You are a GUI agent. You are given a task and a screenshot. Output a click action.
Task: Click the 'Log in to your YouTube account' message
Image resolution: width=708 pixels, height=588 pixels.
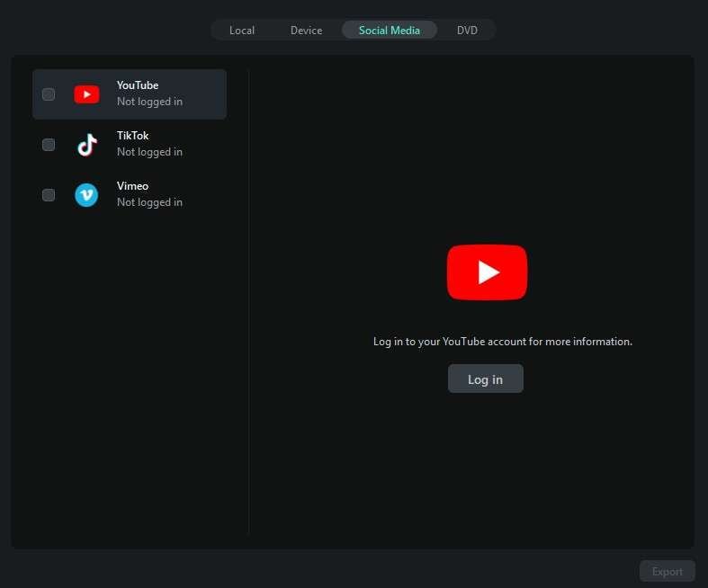click(503, 342)
